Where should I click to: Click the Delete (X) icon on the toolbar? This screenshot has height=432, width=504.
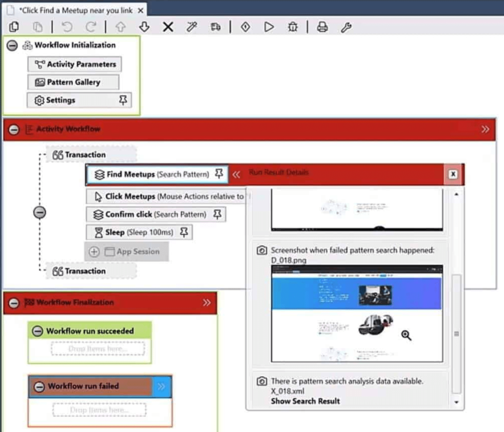point(168,27)
